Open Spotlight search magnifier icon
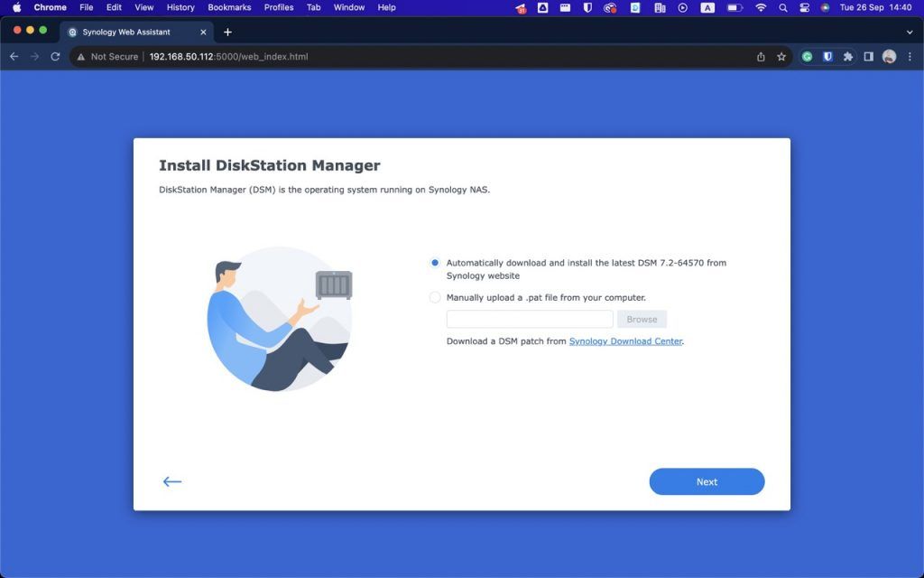The image size is (924, 578). coord(782,7)
